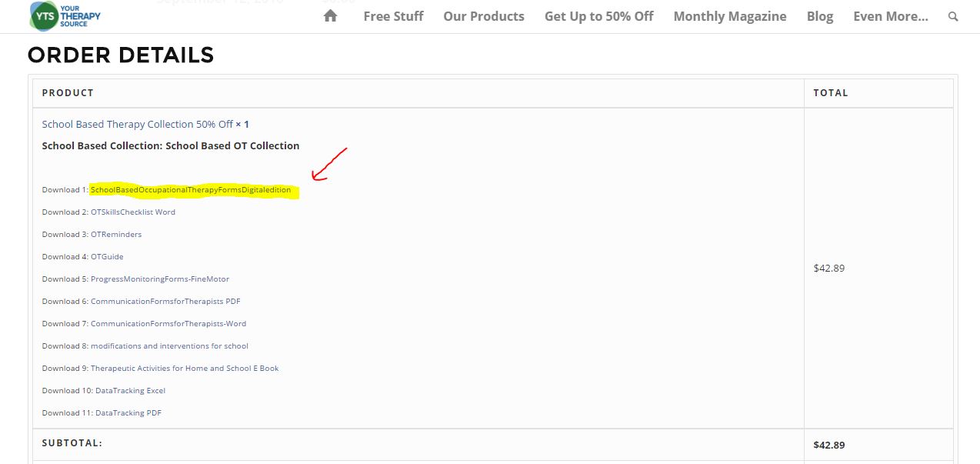
Task: Open the Free Stuff menu
Action: 393,16
